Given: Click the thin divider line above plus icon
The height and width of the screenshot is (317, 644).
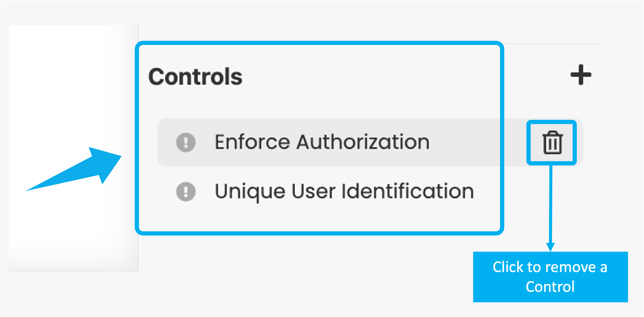Looking at the screenshot, I should pyautogui.click(x=551, y=44).
